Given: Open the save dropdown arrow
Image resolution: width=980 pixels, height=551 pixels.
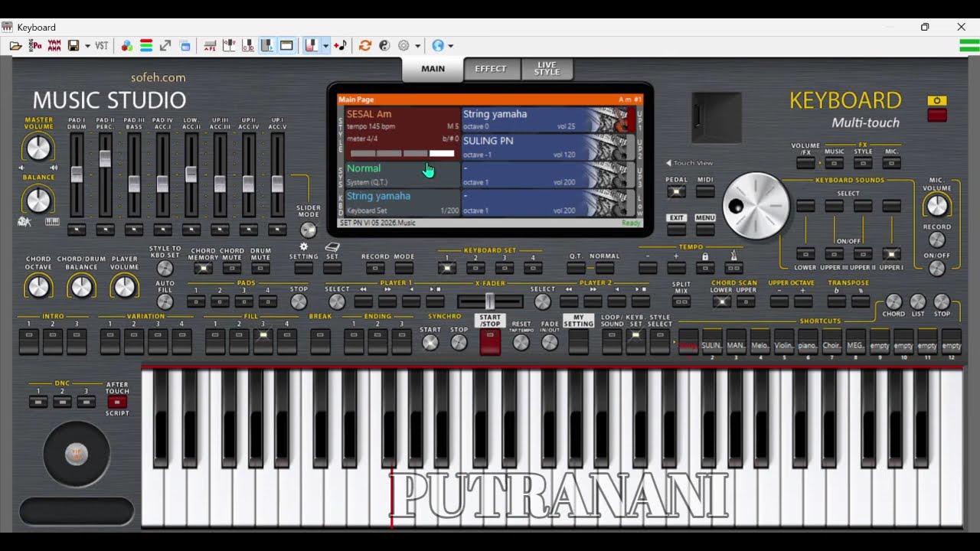Looking at the screenshot, I should [87, 46].
